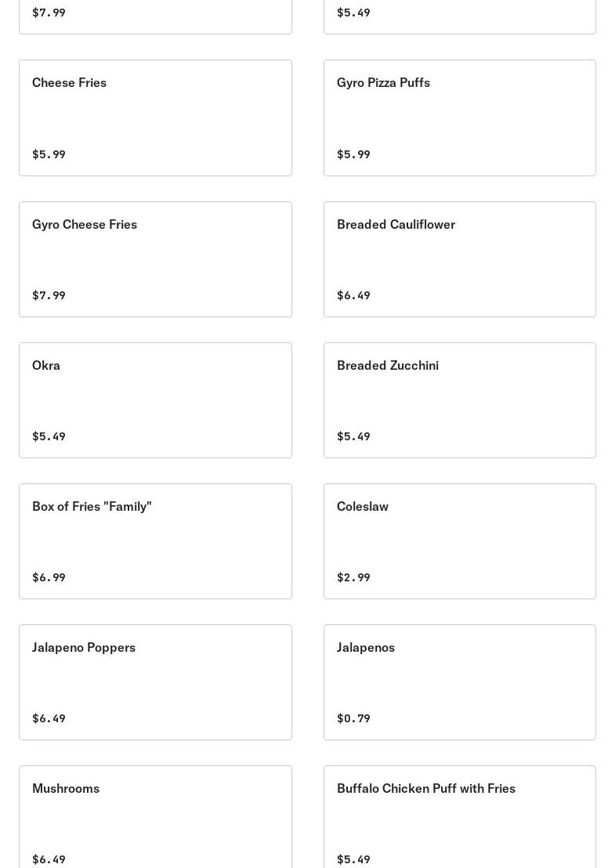Click the $5.99 price under Cheese Fries

[49, 154]
